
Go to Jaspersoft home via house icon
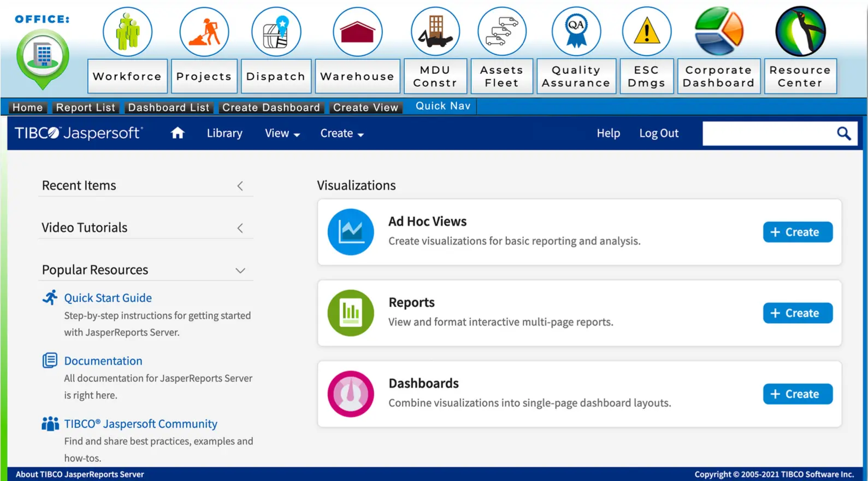178,133
